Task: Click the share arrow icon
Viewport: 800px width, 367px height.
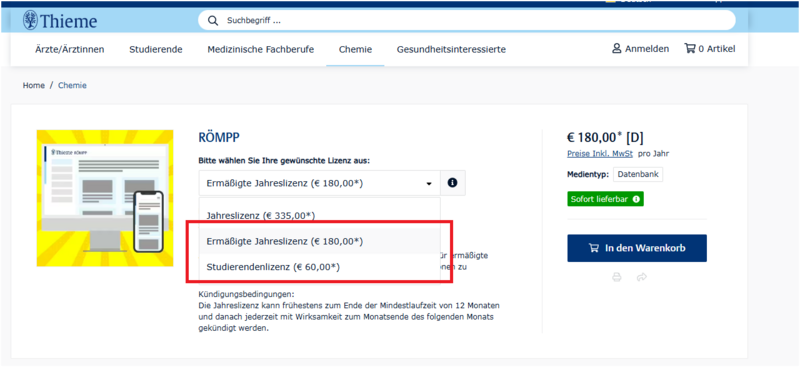Action: (642, 277)
